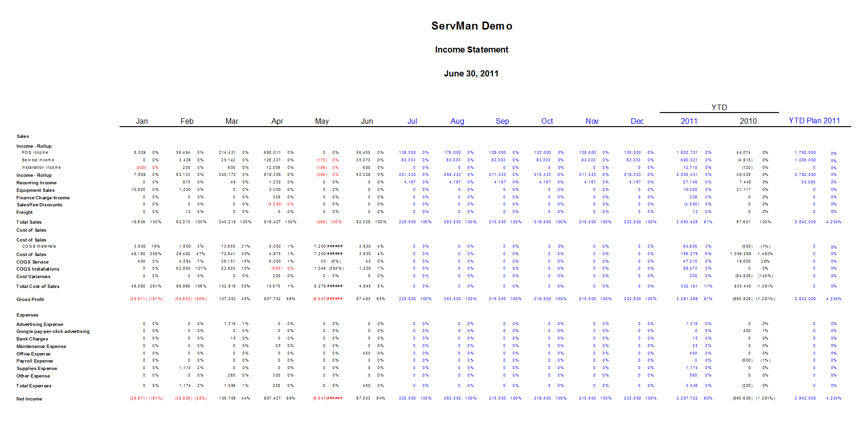This screenshot has width=868, height=430.
Task: Click the Other Expense row label
Action: tap(33, 376)
